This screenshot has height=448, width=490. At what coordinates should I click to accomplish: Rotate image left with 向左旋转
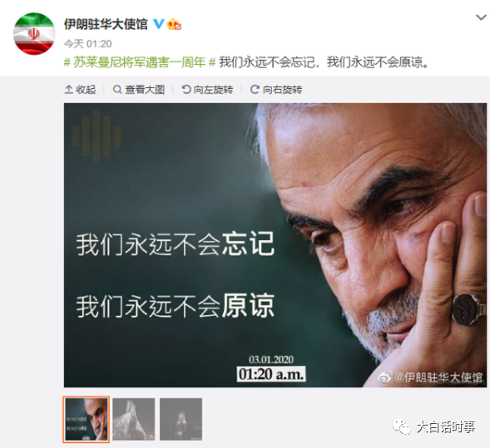[207, 90]
